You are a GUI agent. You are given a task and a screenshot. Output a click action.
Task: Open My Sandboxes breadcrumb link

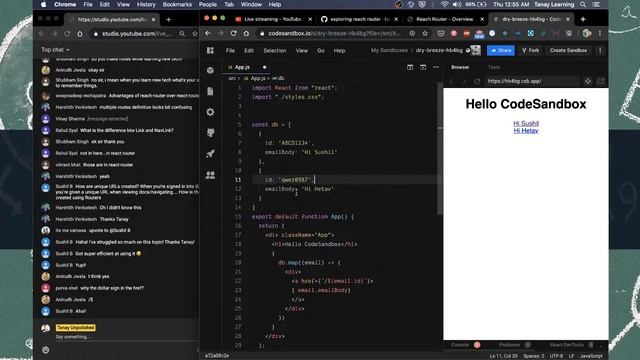tap(389, 51)
